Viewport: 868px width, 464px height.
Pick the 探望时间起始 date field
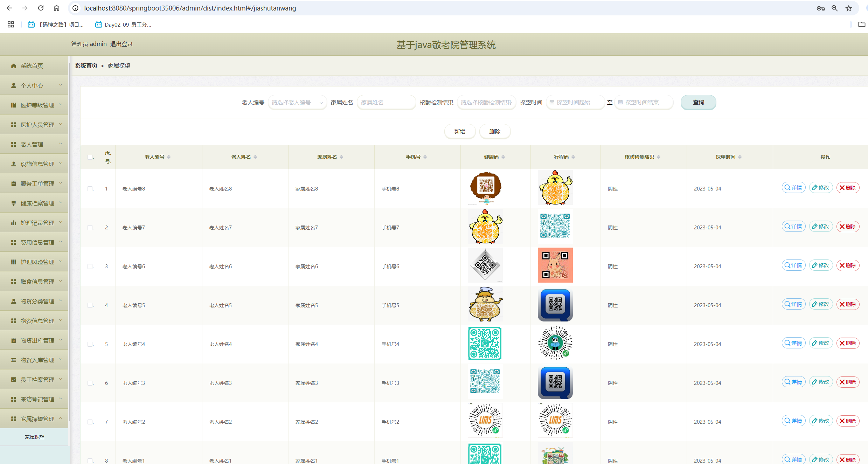575,103
